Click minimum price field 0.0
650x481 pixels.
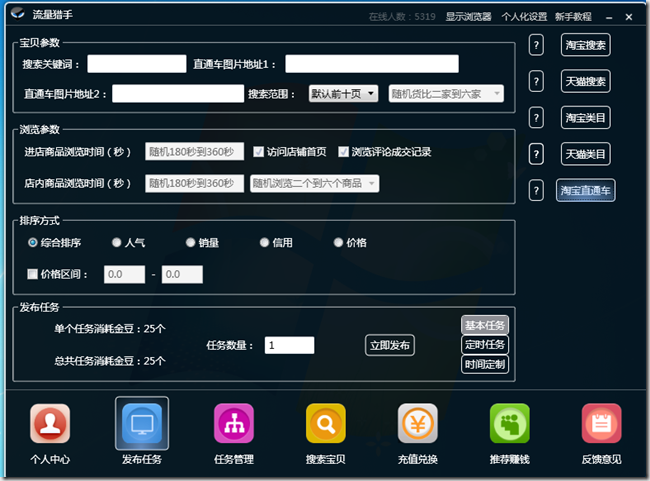[x=124, y=275]
